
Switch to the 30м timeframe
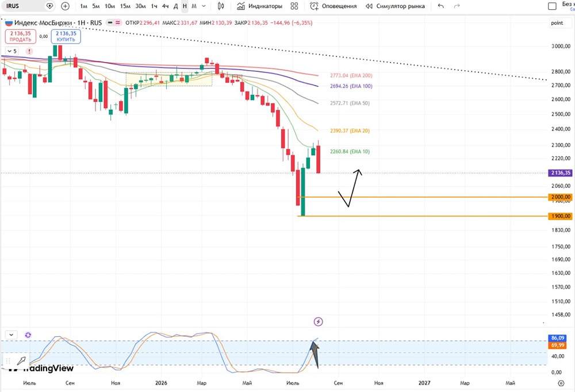140,6
